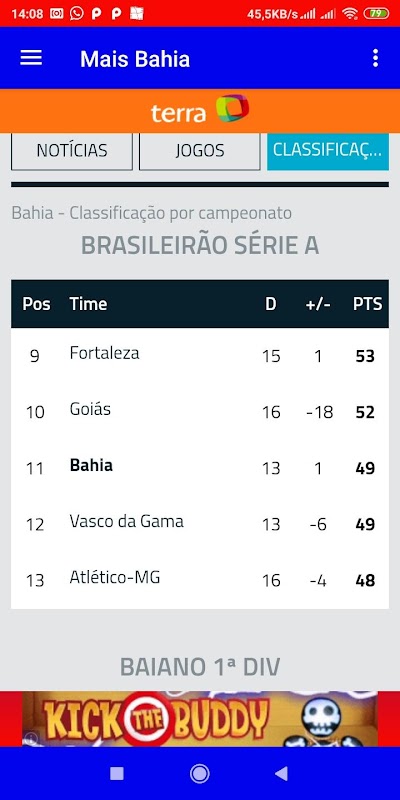The image size is (400, 800).
Task: Switch to the NOTÍCIAS tab
Action: point(72,151)
